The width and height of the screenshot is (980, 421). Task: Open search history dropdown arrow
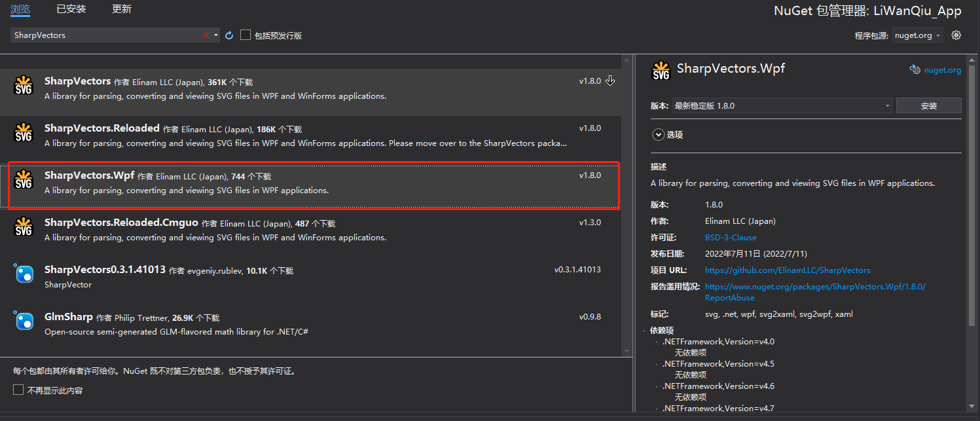pyautogui.click(x=216, y=35)
